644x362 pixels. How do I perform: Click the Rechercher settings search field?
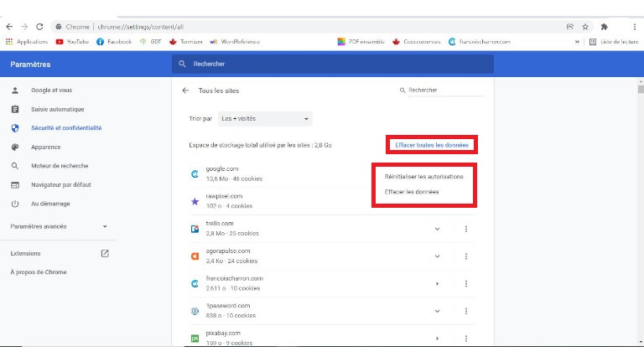pos(333,64)
